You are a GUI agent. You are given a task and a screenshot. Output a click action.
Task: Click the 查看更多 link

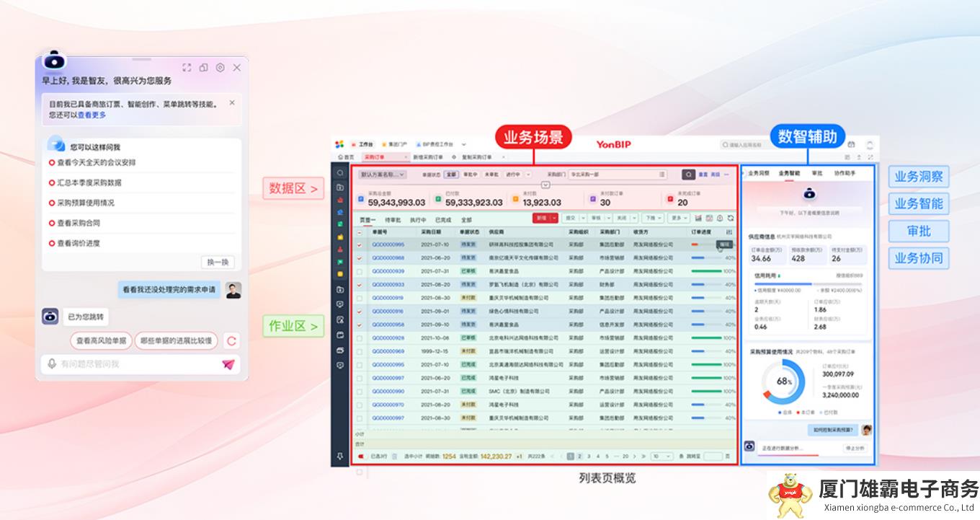click(92, 115)
